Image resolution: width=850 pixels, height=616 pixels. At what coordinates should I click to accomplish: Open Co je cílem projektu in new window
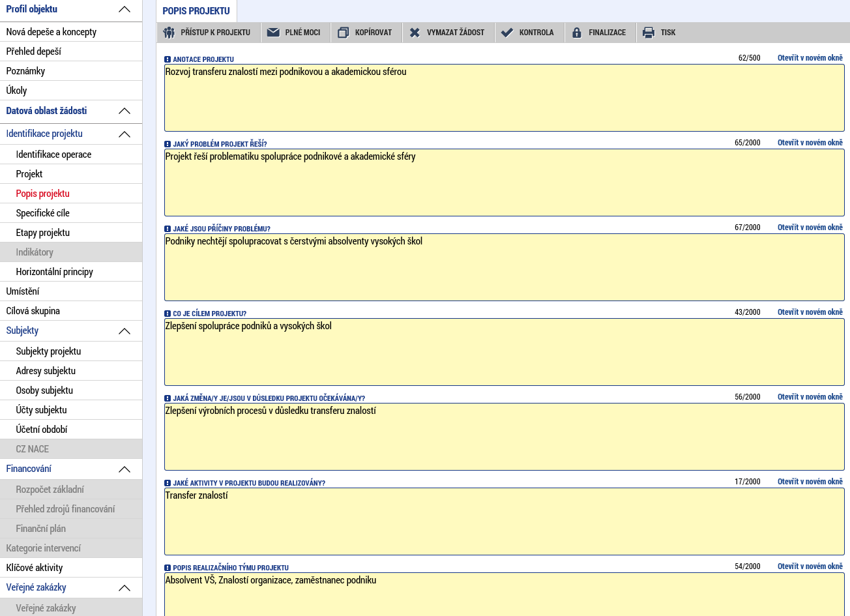810,312
